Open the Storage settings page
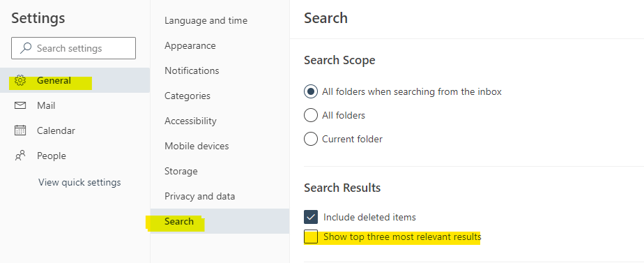The image size is (644, 263). tap(181, 171)
